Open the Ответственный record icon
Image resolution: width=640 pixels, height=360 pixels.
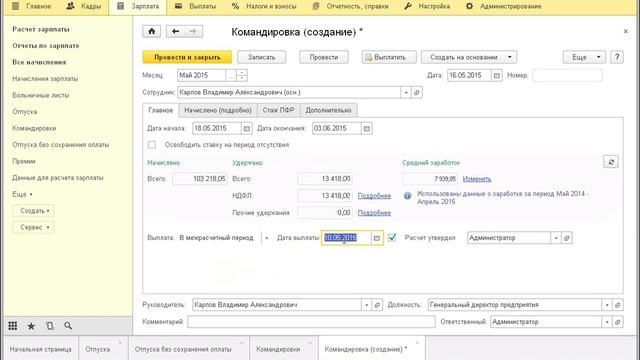[x=618, y=322]
